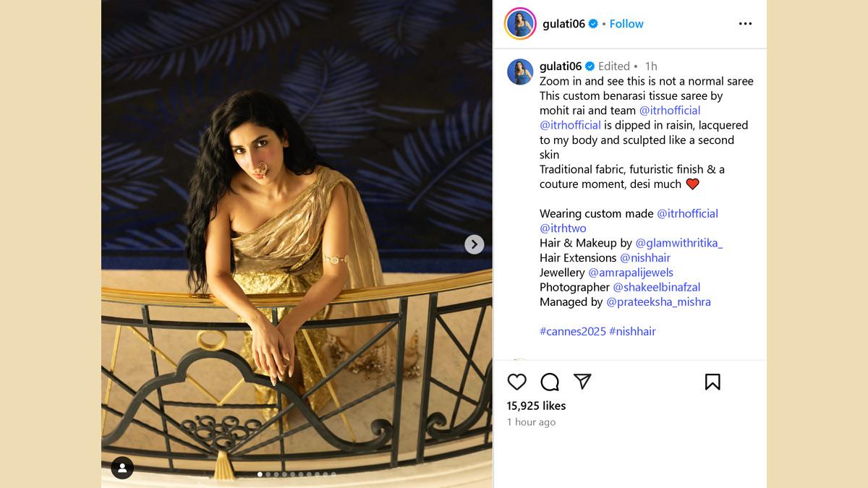Visit @shakeelbinafzal photographer profile
Viewport: 868px width, 488px height.
click(657, 287)
